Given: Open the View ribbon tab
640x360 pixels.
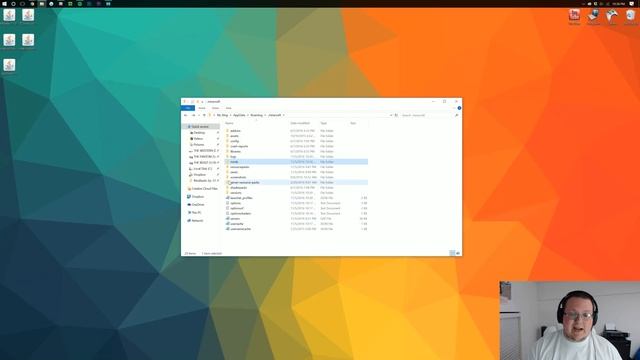Looking at the screenshot, I should [x=229, y=108].
